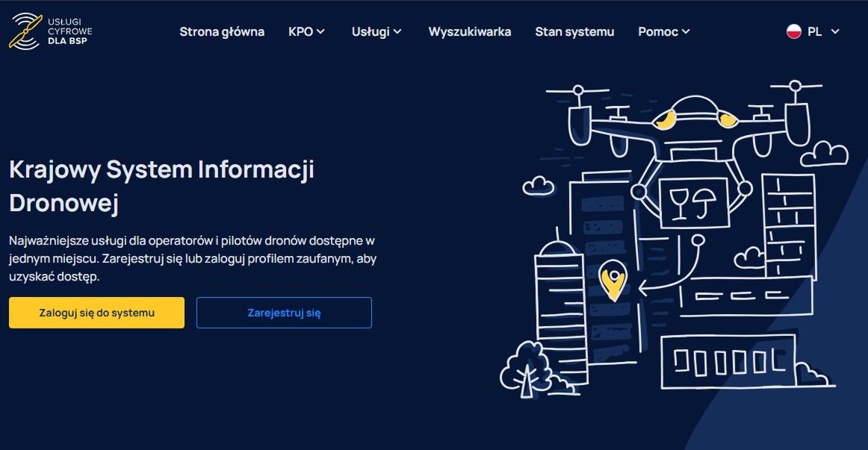Click the Usługi Cyfrowe dla BSP logo
This screenshot has width=868, height=450.
click(x=50, y=31)
